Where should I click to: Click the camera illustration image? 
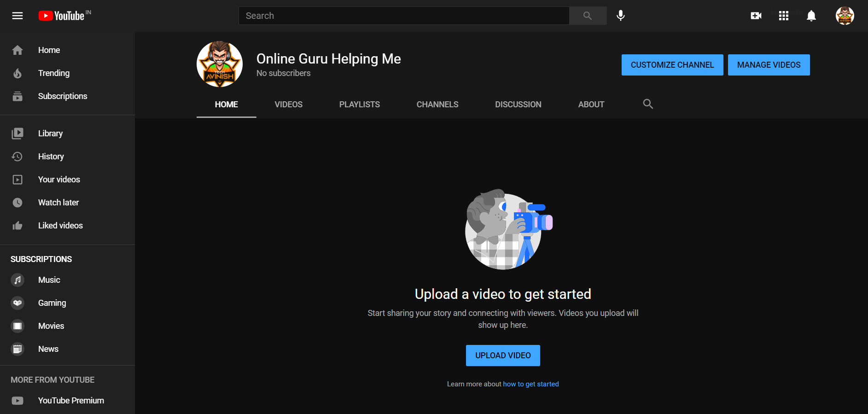click(x=508, y=229)
